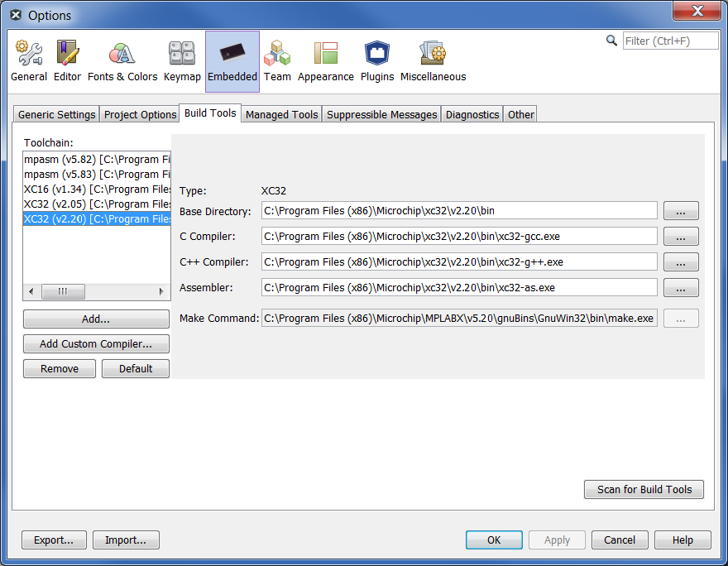Click toolchain list scroll right arrow
Screen dimensions: 728x566
coord(161,291)
